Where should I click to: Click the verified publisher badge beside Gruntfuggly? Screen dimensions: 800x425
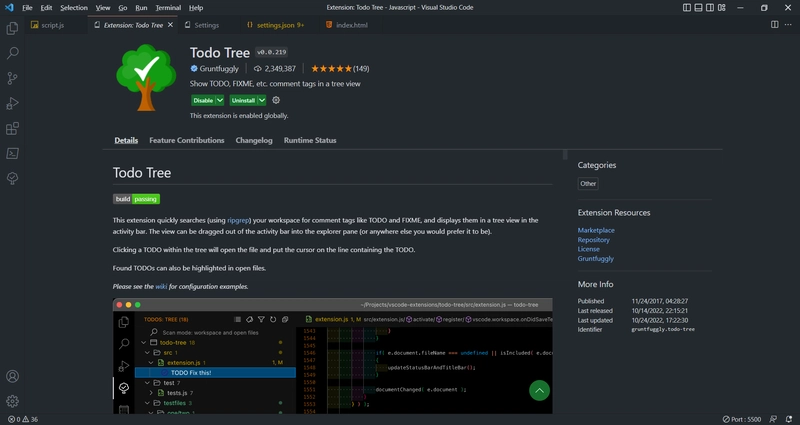tap(194, 68)
